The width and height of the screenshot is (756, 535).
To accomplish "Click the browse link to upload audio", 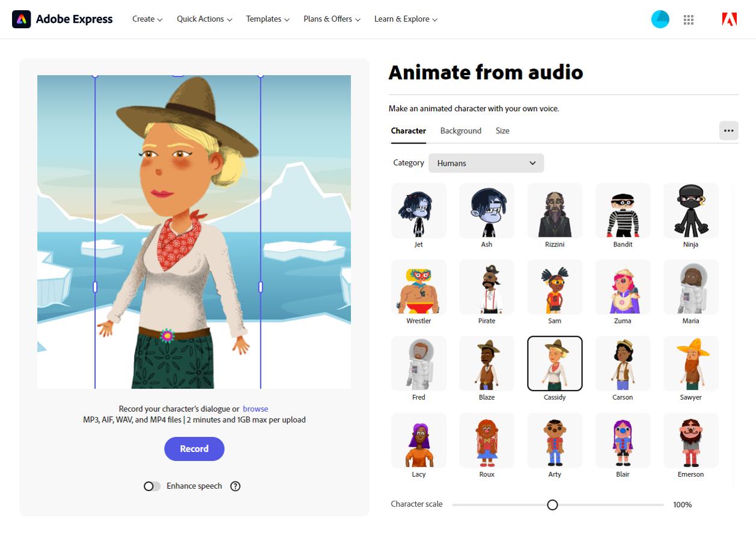I will click(255, 408).
